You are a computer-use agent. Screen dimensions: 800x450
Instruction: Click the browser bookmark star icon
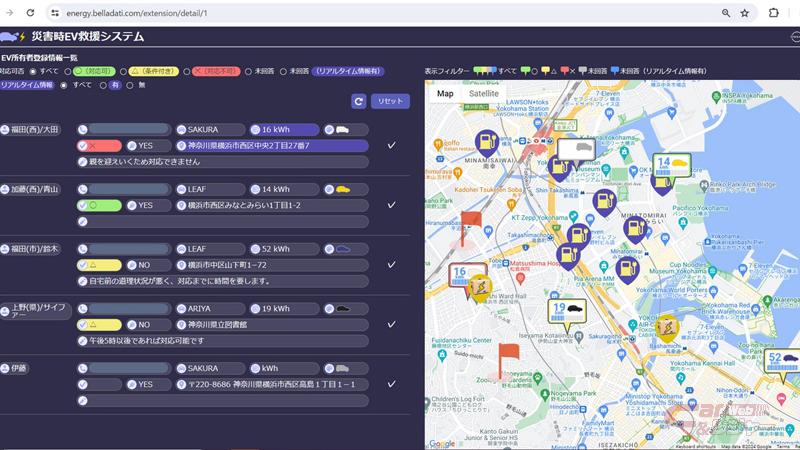tap(744, 13)
